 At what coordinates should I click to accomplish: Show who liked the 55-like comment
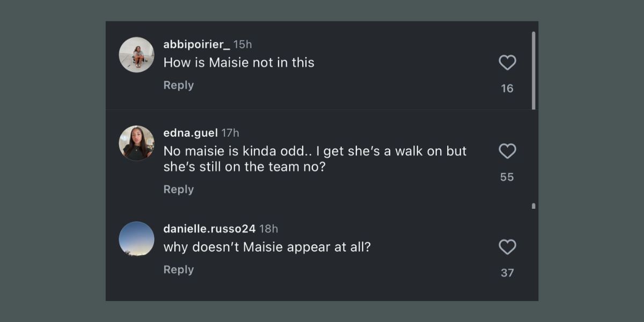coord(507,177)
